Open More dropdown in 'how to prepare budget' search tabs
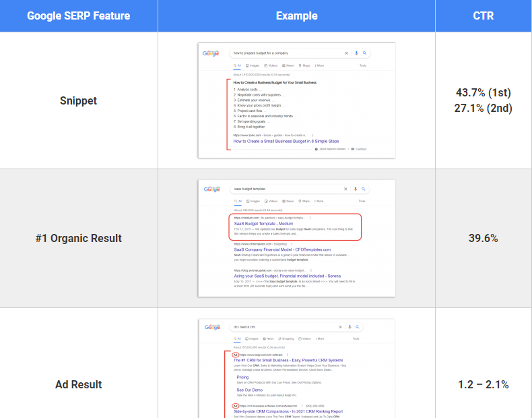The width and height of the screenshot is (532, 418). pyautogui.click(x=319, y=65)
